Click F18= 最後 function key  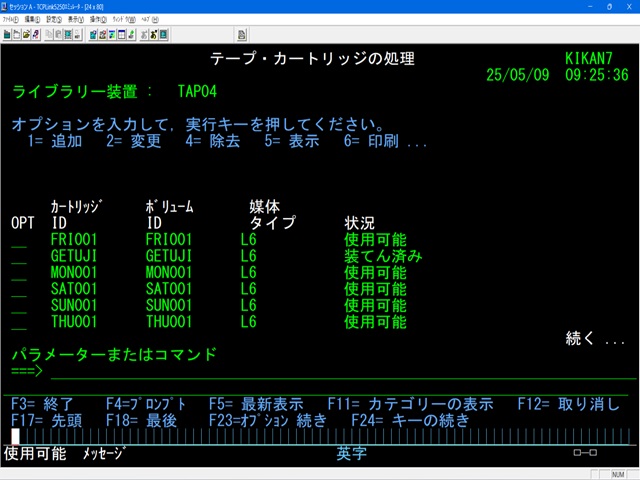tap(141, 420)
